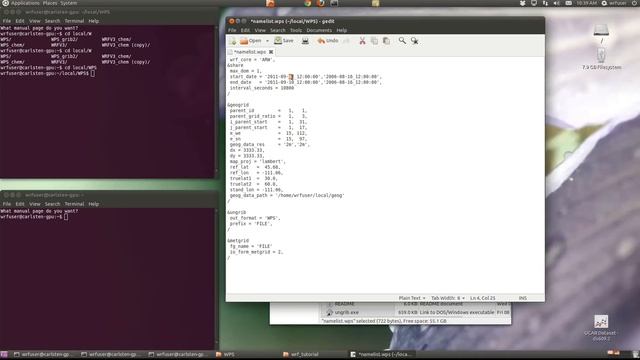Create a new document in gedit toolbar
The image size is (640, 360).
click(233, 41)
